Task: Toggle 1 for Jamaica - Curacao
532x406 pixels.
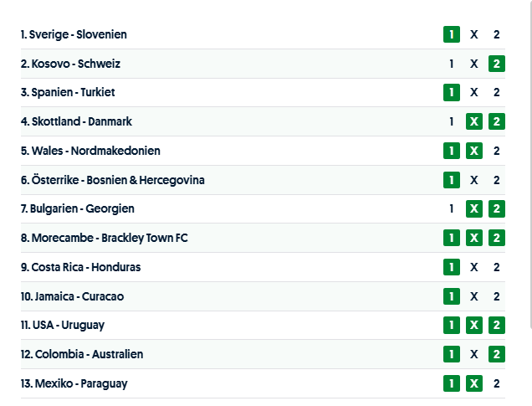Action: click(x=452, y=296)
